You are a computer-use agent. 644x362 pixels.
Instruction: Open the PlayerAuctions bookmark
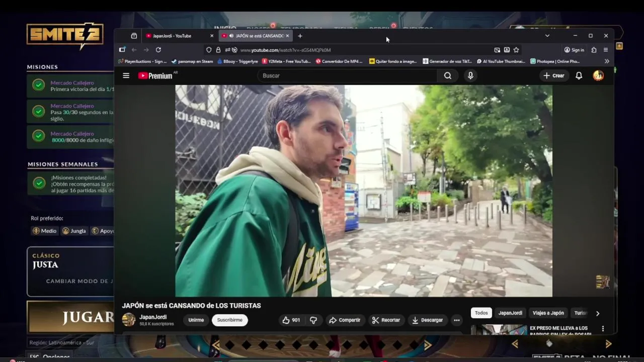pyautogui.click(x=142, y=61)
